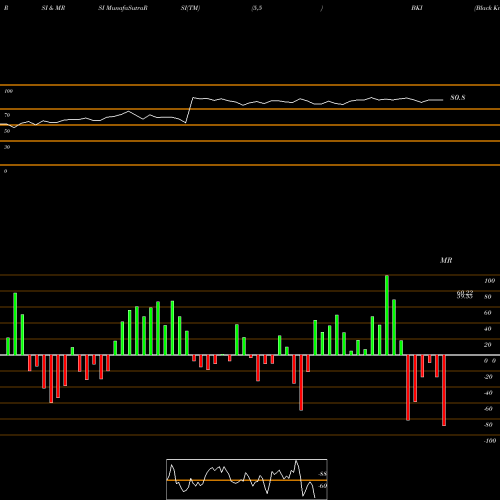Click the '(Black Kn' company name text
The height and width of the screenshot is (500, 500).
487,8
